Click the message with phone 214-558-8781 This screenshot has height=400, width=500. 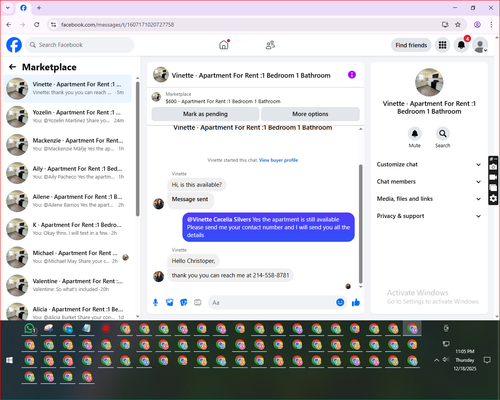(230, 275)
